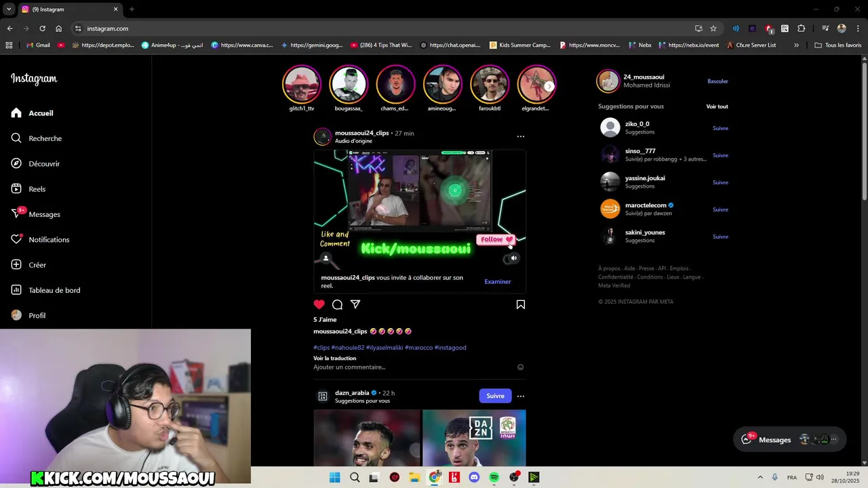Viewport: 868px width, 488px height.
Task: Open Tous les favoris folder
Action: [x=838, y=45]
